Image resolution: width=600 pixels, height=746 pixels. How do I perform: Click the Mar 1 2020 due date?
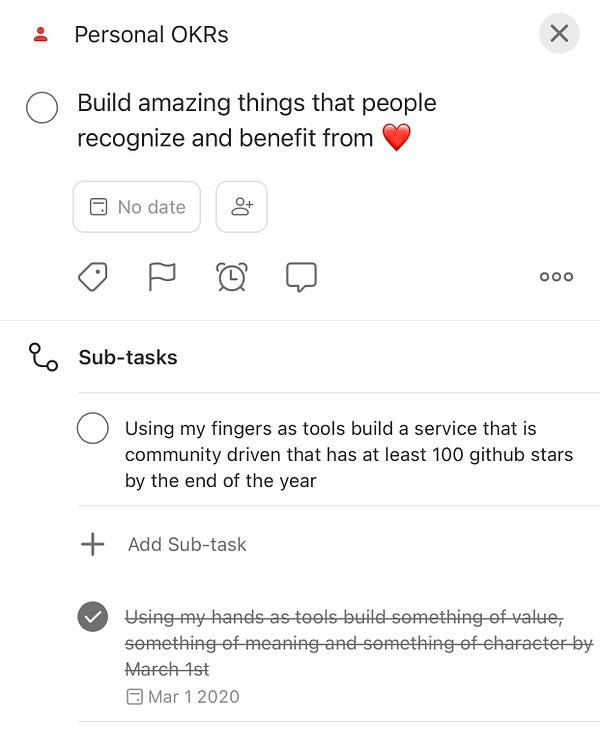183,697
